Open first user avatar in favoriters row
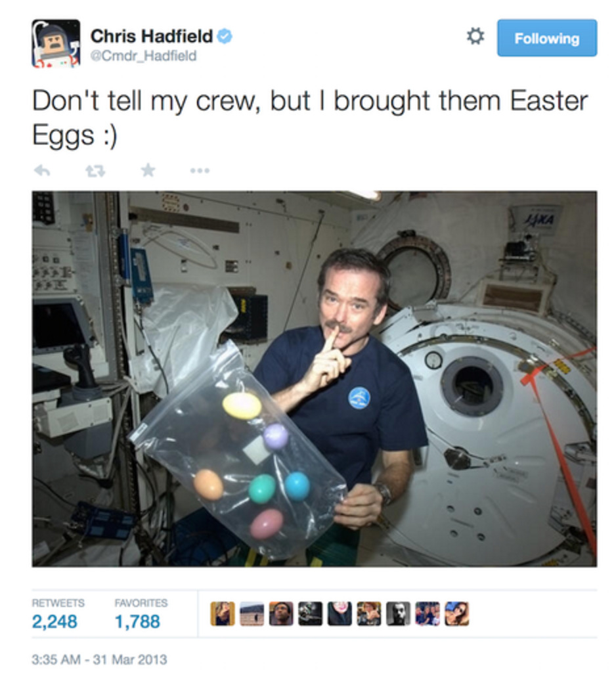 point(223,614)
